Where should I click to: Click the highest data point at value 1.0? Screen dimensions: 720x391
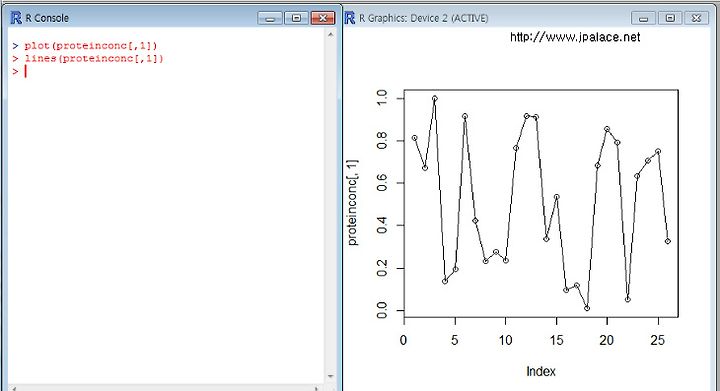434,98
